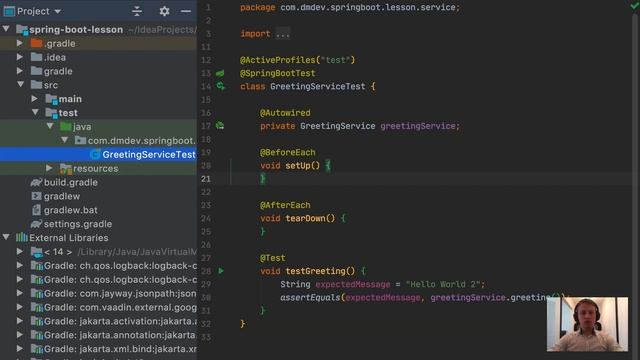Click the build.gradle elephant icon
The height and width of the screenshot is (360, 640).
tap(36, 182)
